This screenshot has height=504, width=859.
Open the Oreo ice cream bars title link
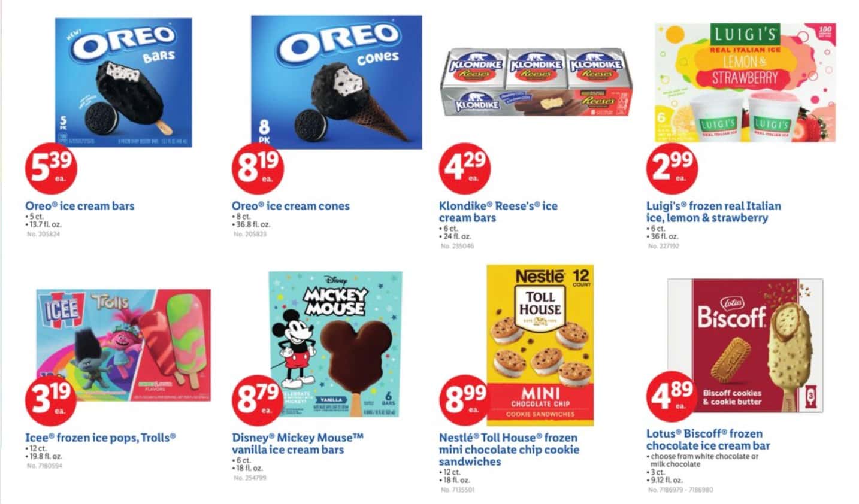click(80, 206)
